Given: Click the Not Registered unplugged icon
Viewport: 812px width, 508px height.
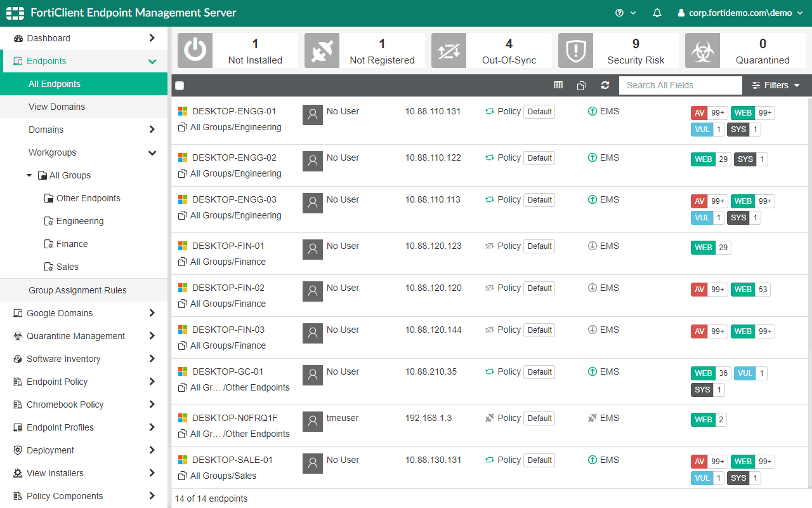Looking at the screenshot, I should pos(322,51).
